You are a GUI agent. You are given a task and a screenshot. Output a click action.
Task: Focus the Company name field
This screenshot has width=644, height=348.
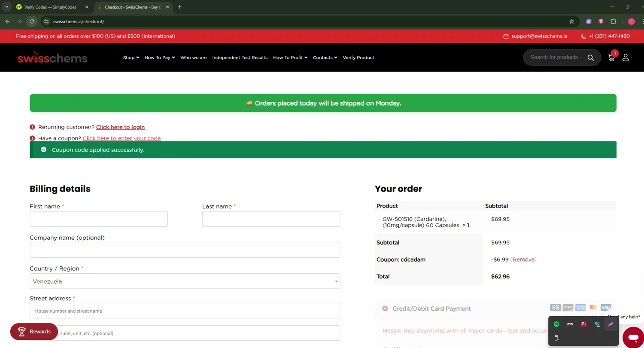click(x=185, y=250)
